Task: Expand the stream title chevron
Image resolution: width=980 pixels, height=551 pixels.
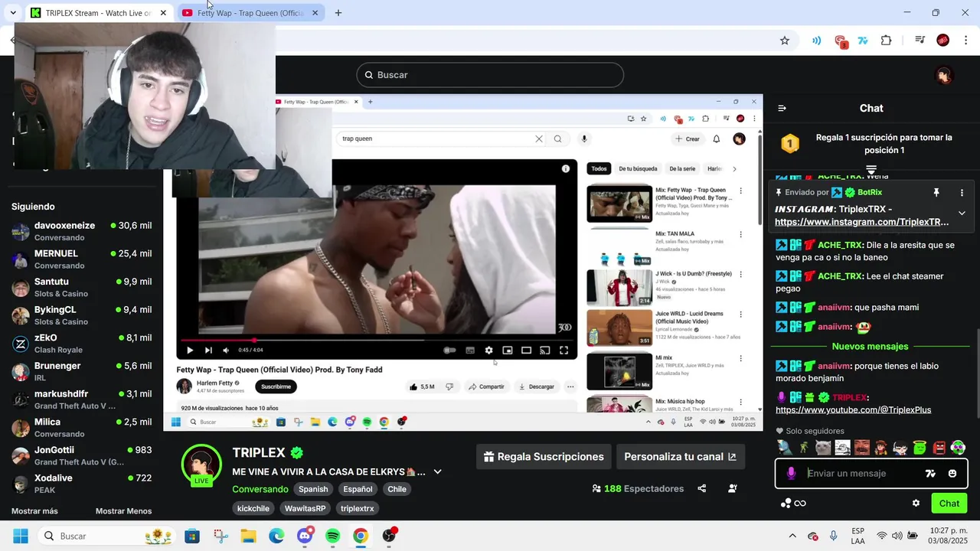Action: point(437,471)
